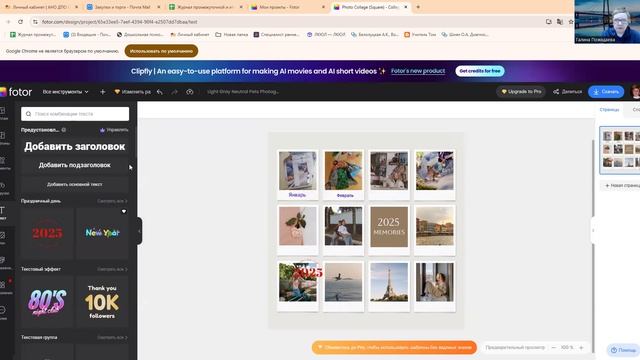Click the make default browser button
The height and width of the screenshot is (360, 640).
pyautogui.click(x=161, y=51)
